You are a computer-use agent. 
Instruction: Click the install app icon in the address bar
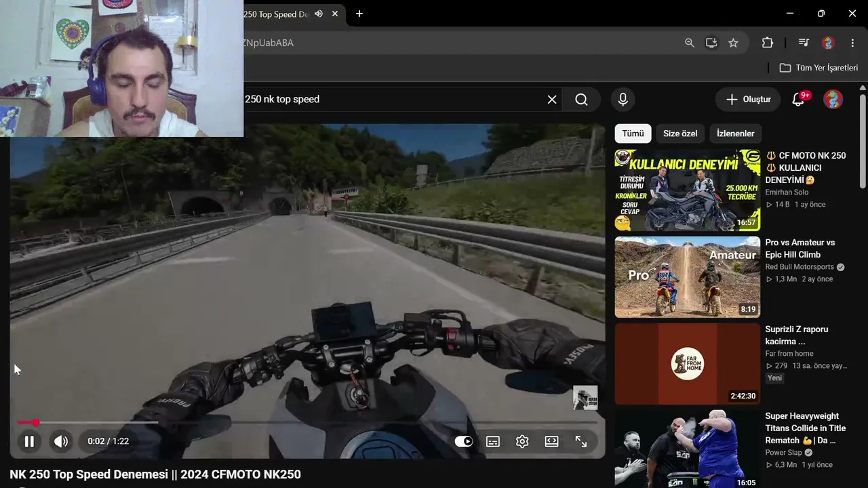point(711,43)
